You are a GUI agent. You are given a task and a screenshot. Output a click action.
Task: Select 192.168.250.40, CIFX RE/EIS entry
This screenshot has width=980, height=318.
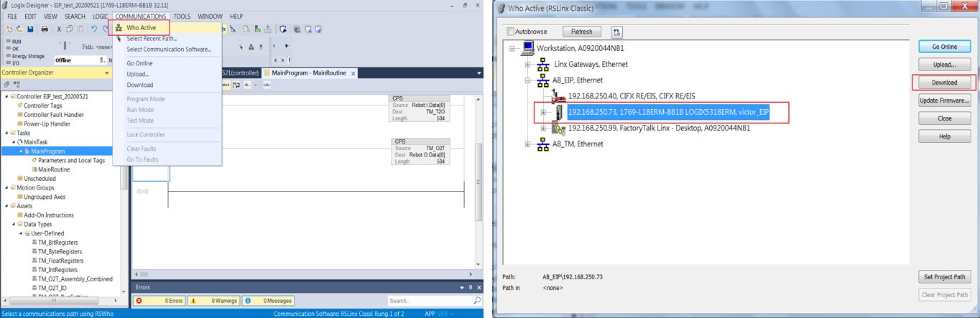pyautogui.click(x=632, y=96)
